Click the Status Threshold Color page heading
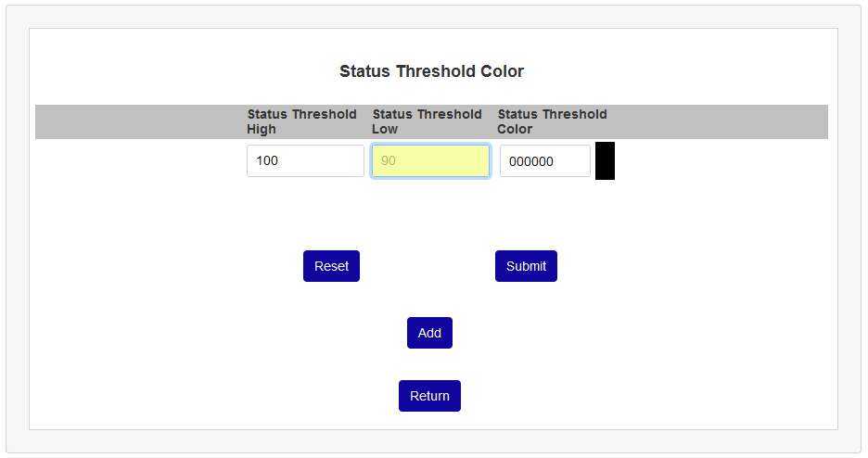Screen dimensions: 868x458 431,71
